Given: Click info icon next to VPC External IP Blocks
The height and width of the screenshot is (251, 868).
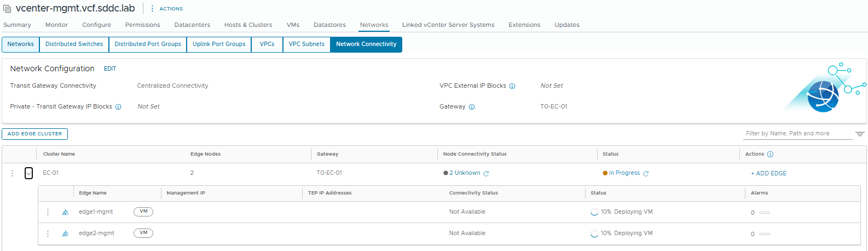Looking at the screenshot, I should pos(512,86).
